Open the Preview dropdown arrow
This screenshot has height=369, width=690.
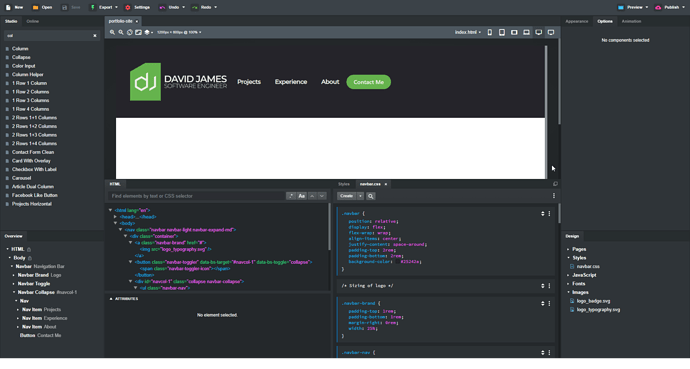(x=646, y=7)
